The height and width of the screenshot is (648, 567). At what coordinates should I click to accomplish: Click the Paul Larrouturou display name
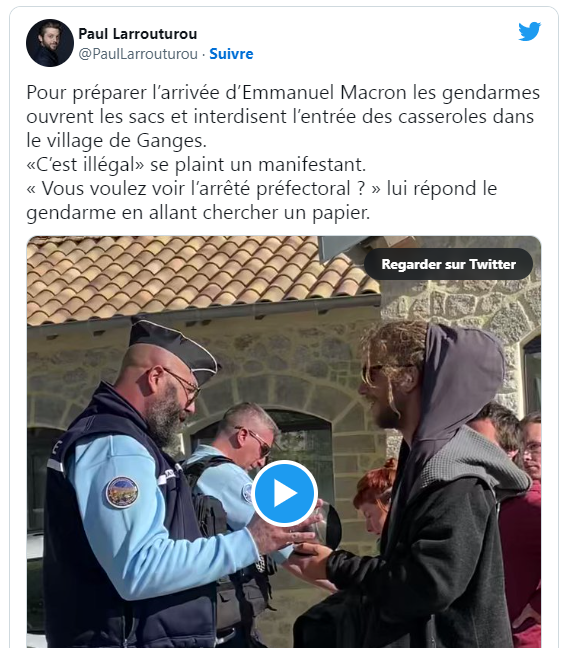point(138,34)
